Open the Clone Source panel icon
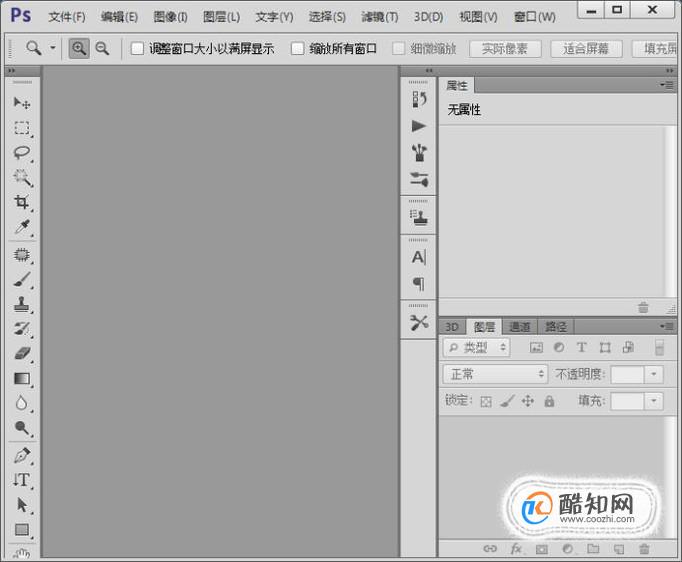The width and height of the screenshot is (682, 562). [x=419, y=217]
